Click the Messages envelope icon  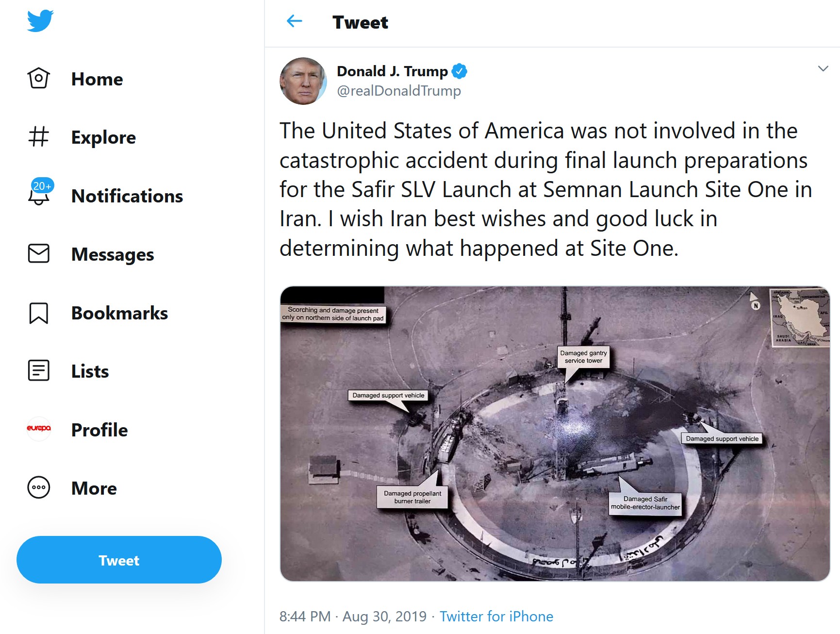point(39,254)
